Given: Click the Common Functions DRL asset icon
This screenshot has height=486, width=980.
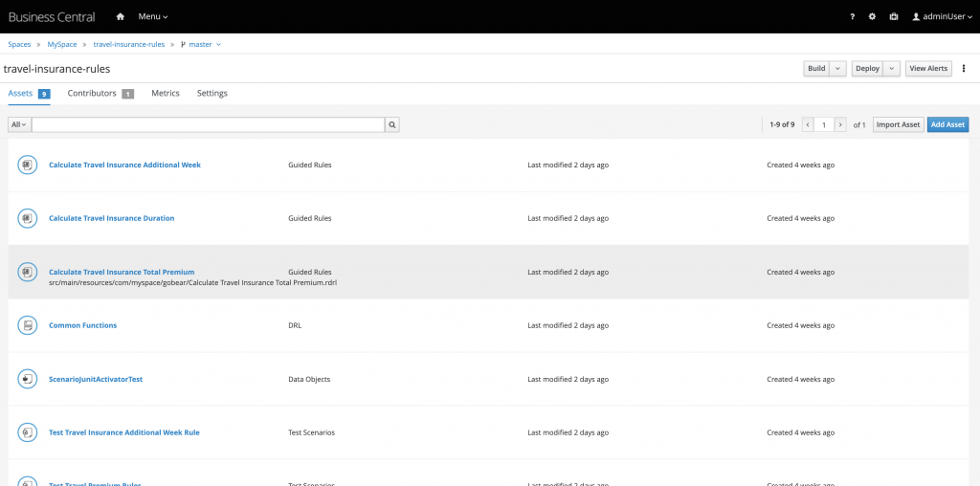Looking at the screenshot, I should (27, 325).
